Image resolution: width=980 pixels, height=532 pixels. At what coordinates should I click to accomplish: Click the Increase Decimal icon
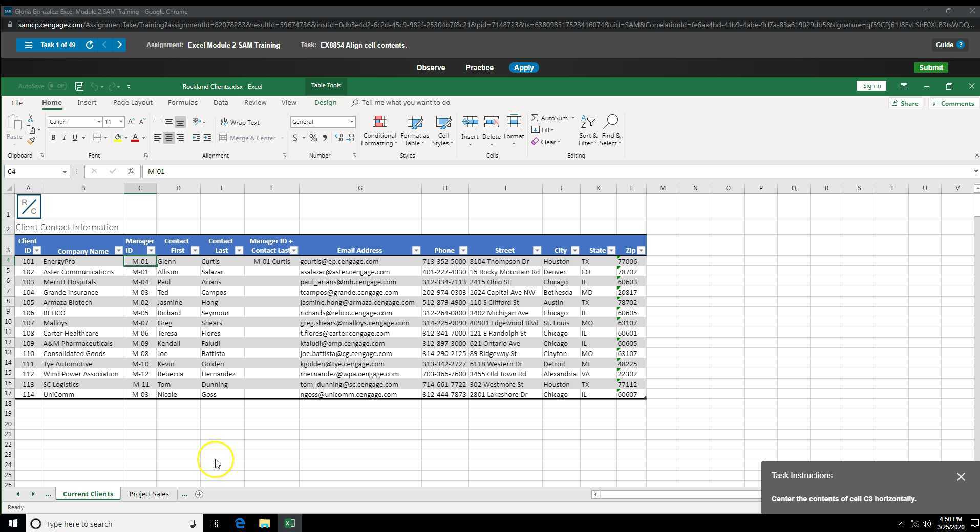338,138
